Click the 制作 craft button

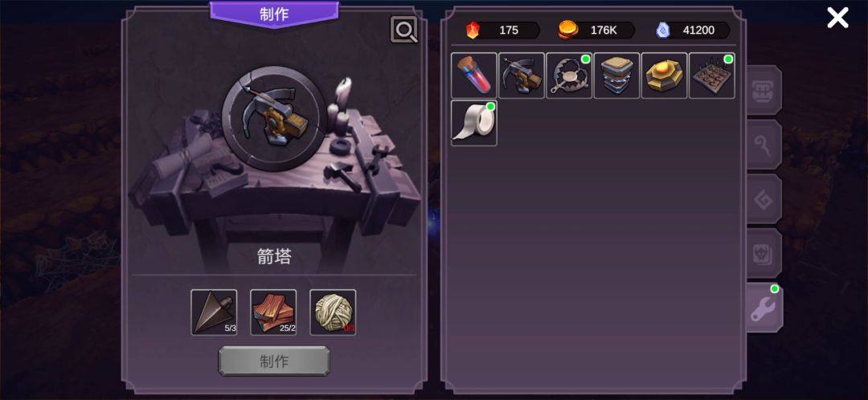(274, 361)
